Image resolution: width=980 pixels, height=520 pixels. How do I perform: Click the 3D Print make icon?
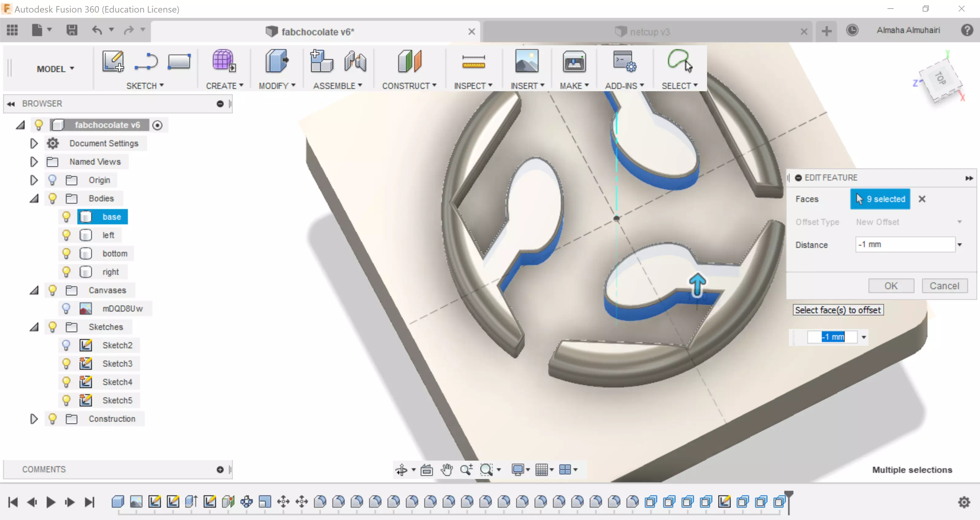tap(574, 62)
